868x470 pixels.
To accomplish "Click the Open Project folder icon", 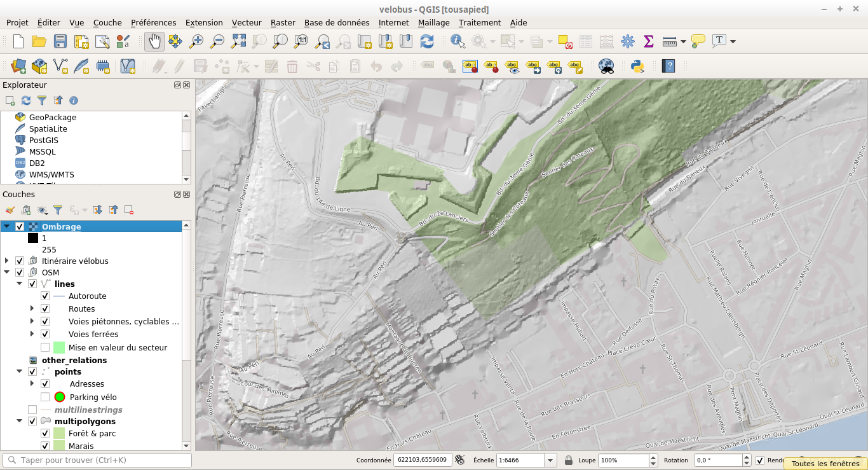I will [x=39, y=41].
